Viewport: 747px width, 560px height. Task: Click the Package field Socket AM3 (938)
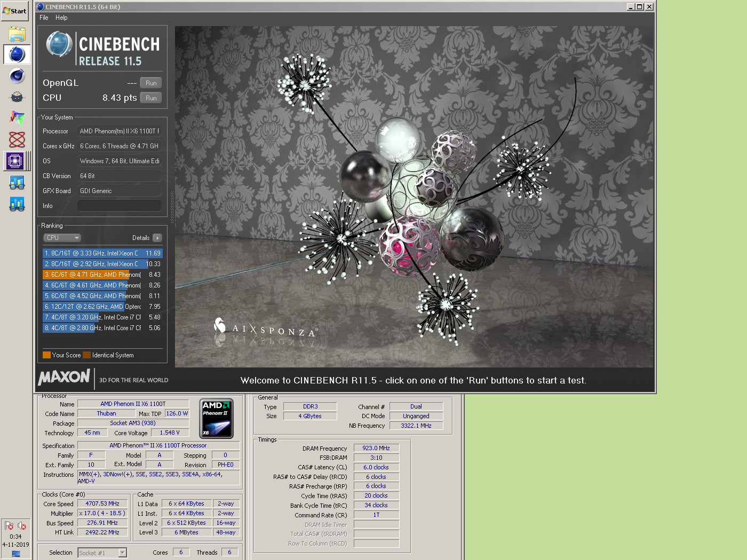click(133, 423)
